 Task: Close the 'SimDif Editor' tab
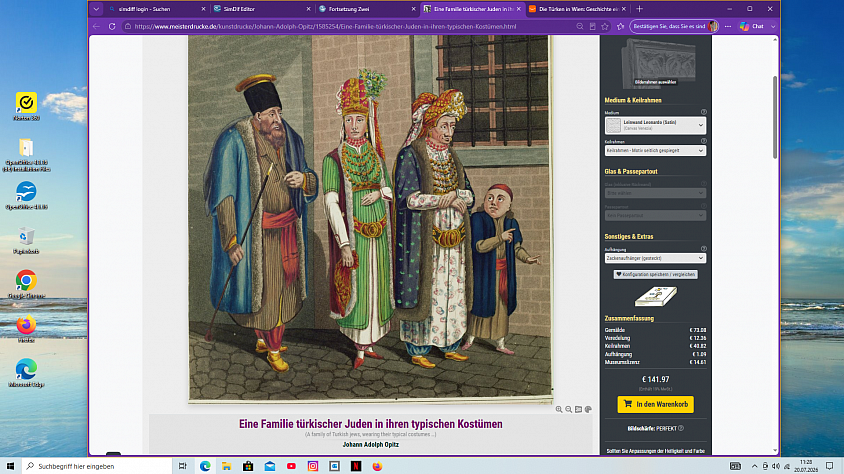click(308, 9)
